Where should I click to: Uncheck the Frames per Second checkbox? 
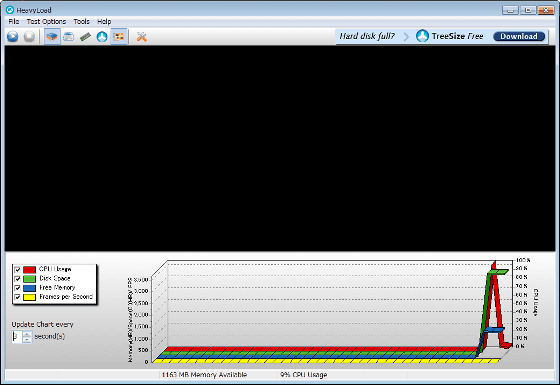click(x=17, y=297)
